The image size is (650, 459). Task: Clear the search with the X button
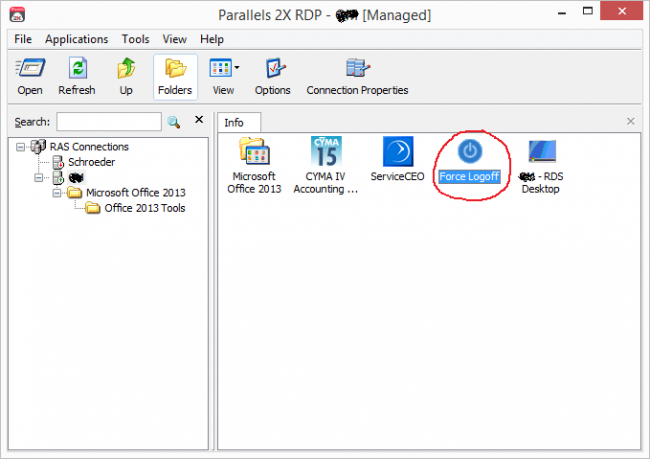coord(199,120)
